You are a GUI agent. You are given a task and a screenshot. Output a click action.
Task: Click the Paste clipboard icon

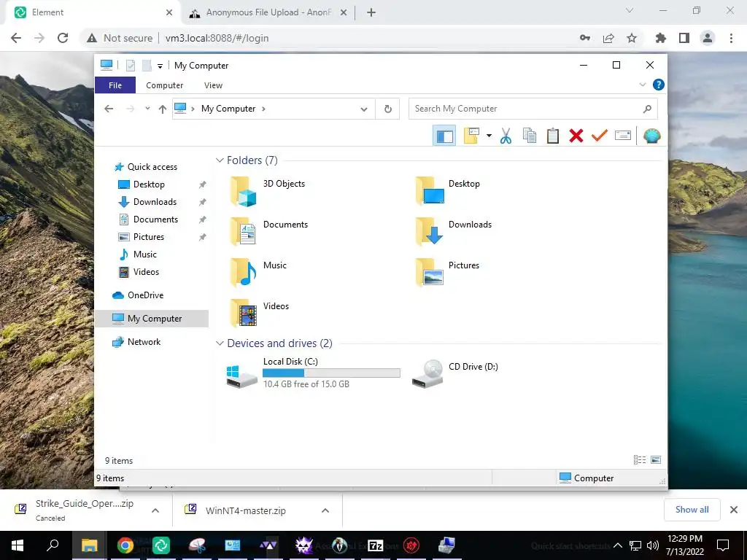[x=553, y=136]
